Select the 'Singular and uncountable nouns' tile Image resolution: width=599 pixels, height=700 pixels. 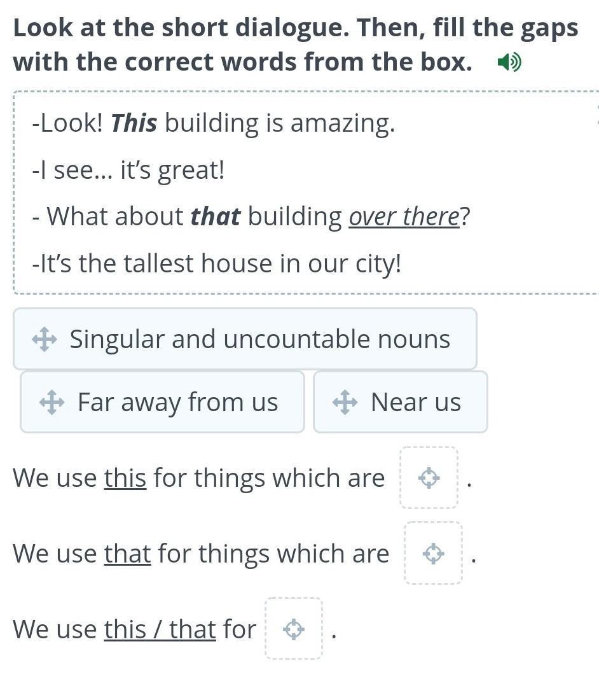[x=245, y=339]
